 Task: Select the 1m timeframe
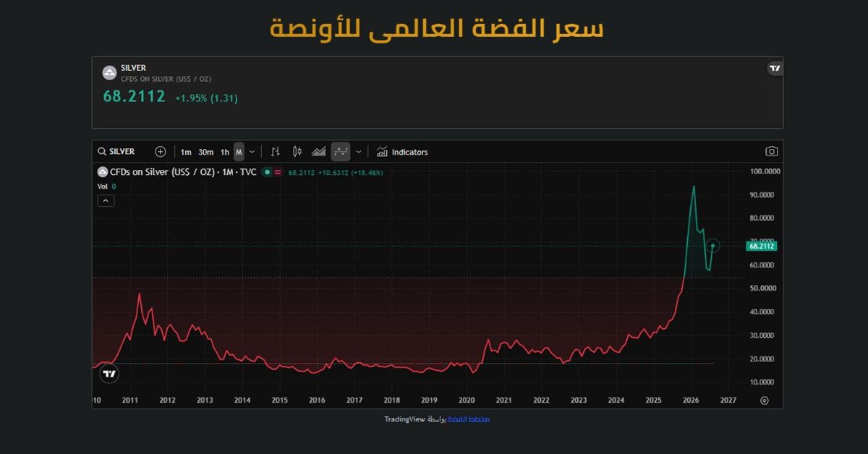pyautogui.click(x=186, y=152)
